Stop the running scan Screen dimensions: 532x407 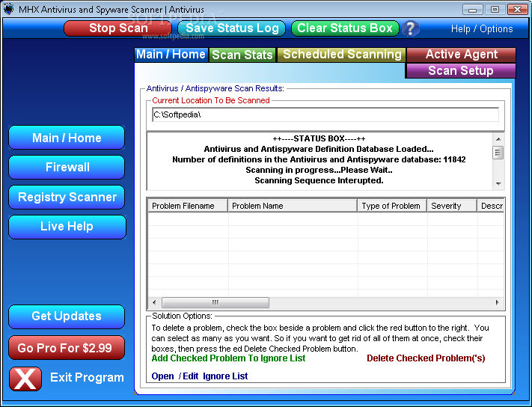coord(117,28)
